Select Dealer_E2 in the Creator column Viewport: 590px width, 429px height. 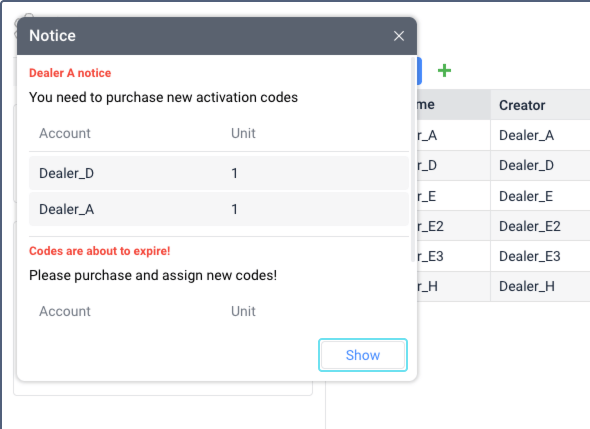pos(529,226)
